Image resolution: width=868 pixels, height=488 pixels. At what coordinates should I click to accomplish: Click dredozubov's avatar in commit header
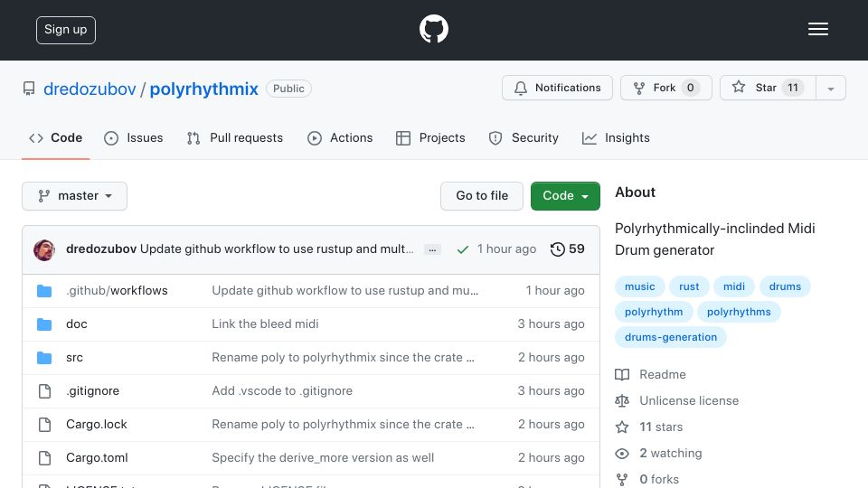point(44,250)
